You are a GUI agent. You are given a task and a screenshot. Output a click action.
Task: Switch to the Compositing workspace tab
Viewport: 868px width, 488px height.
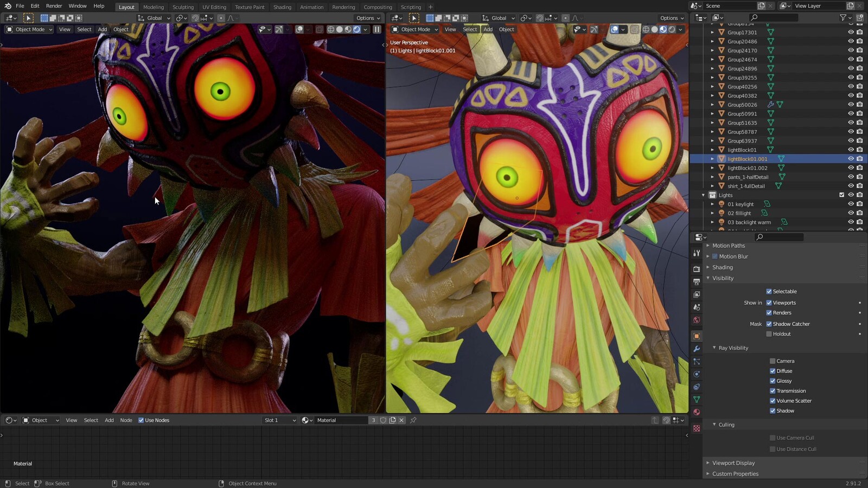click(378, 7)
